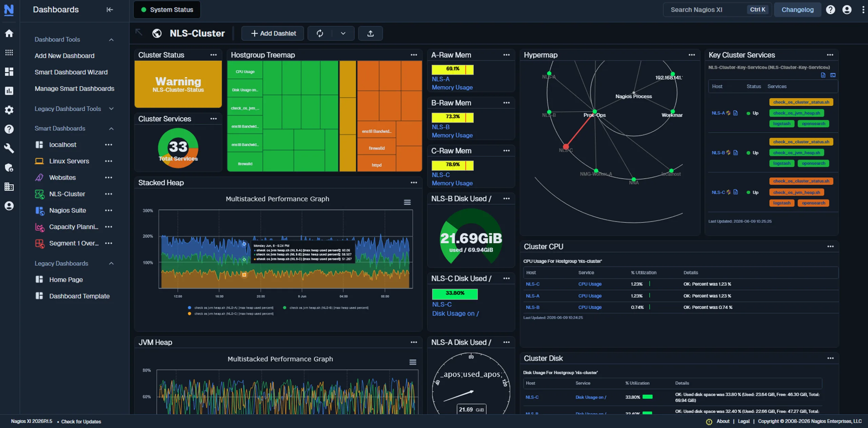Open Hostgroup Treemap dashlet options dots
Screen dimensions: 868x428
pyautogui.click(x=414, y=55)
